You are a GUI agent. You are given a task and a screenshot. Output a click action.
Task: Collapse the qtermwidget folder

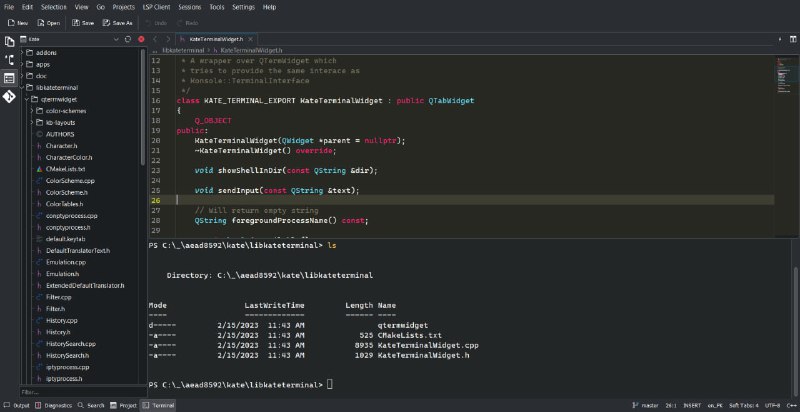pos(28,99)
